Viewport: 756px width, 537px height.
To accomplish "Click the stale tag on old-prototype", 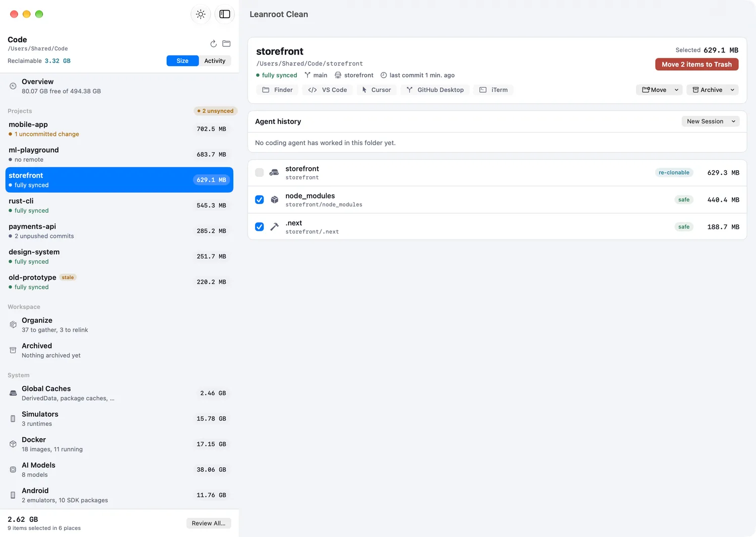I will 68,278.
